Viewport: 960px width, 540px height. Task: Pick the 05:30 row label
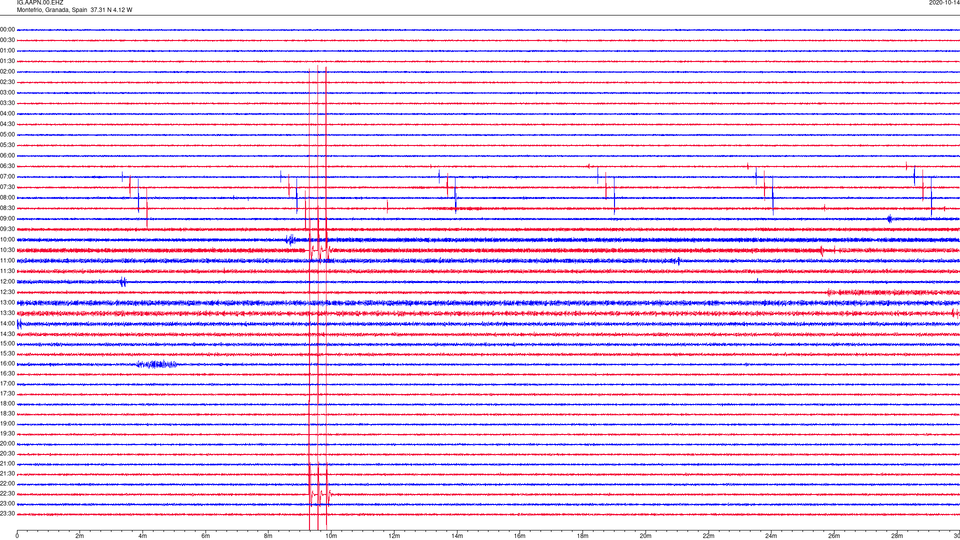click(x=7, y=145)
